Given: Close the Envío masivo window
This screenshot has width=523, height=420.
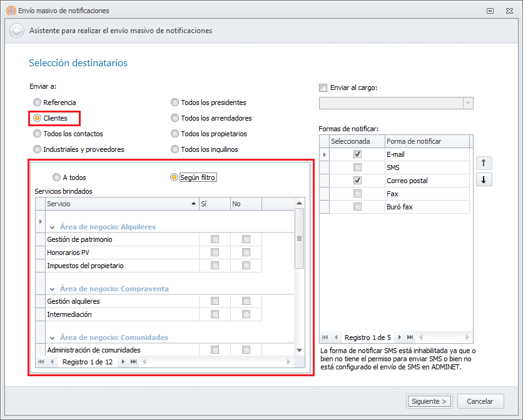Looking at the screenshot, I should (x=509, y=11).
